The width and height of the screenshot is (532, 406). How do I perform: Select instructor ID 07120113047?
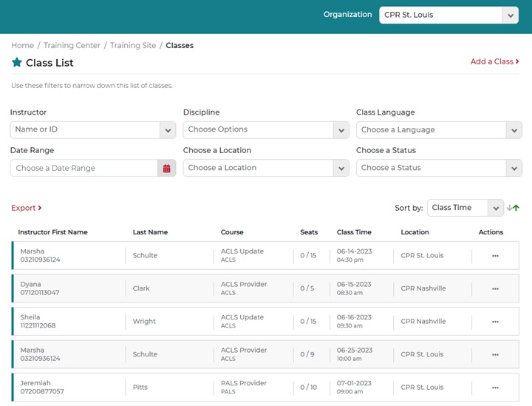pos(40,293)
